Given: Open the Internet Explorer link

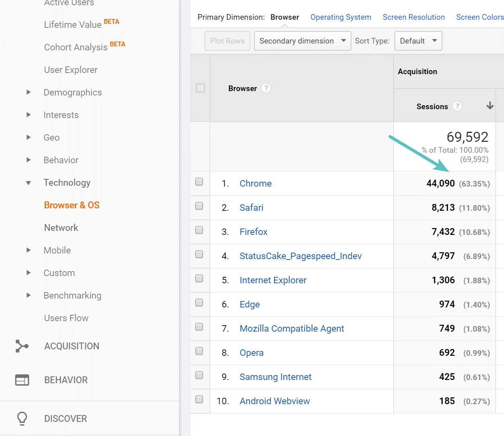Looking at the screenshot, I should point(273,280).
